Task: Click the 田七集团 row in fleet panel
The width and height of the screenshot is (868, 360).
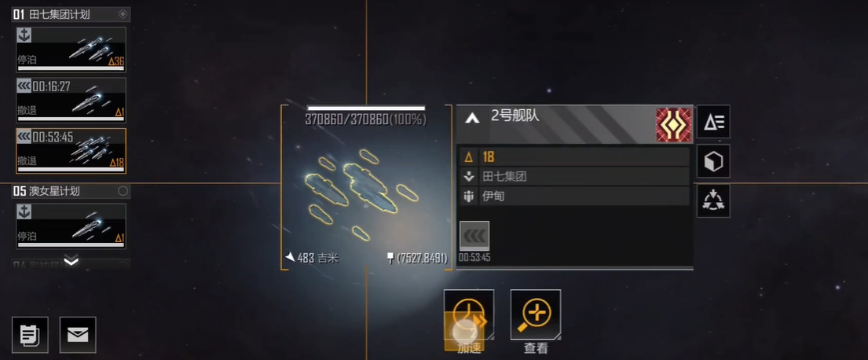Action: point(574,177)
